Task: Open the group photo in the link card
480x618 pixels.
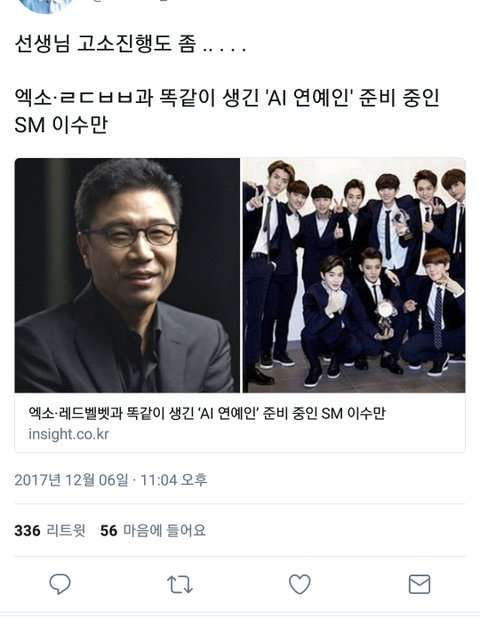Action: click(353, 275)
